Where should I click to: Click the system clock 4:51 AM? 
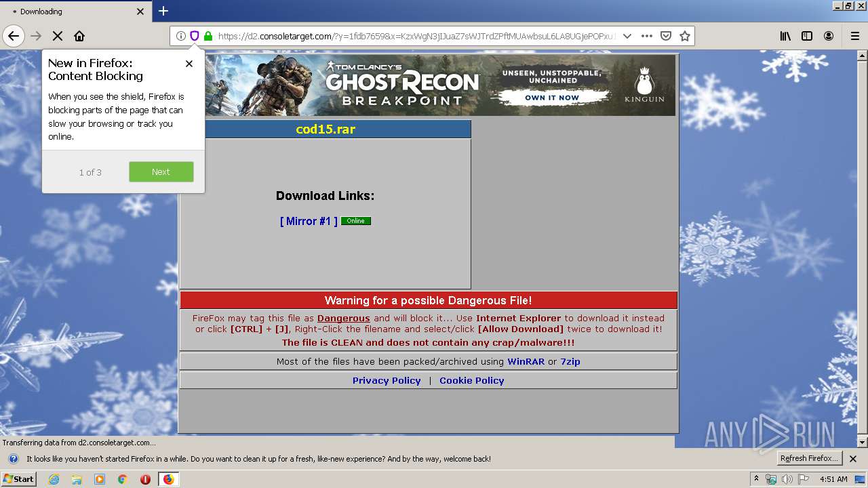[833, 479]
